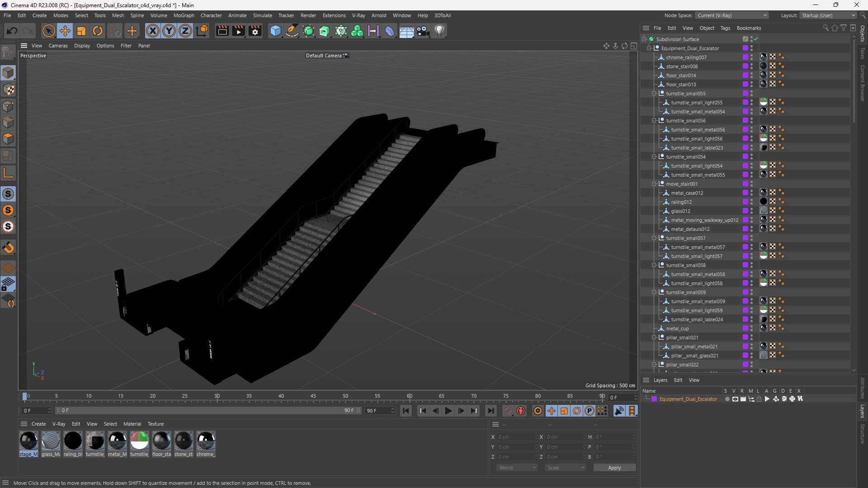
Task: Add a Light object bulb icon
Action: (x=439, y=31)
